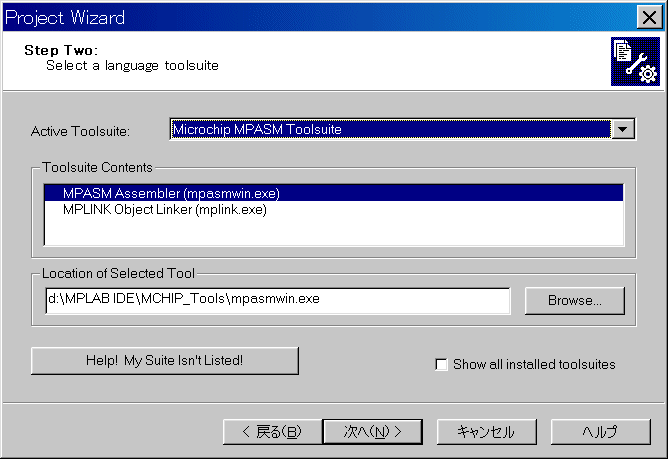Select MPASM Assembler (mpasmwin.exe) in list
Image resolution: width=668 pixels, height=459 pixels.
(x=334, y=193)
